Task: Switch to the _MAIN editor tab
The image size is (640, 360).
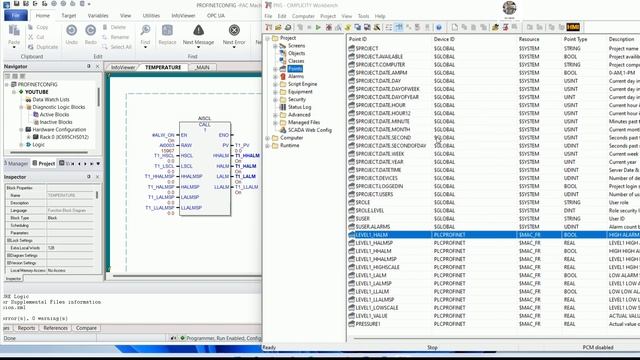Action: 202,67
